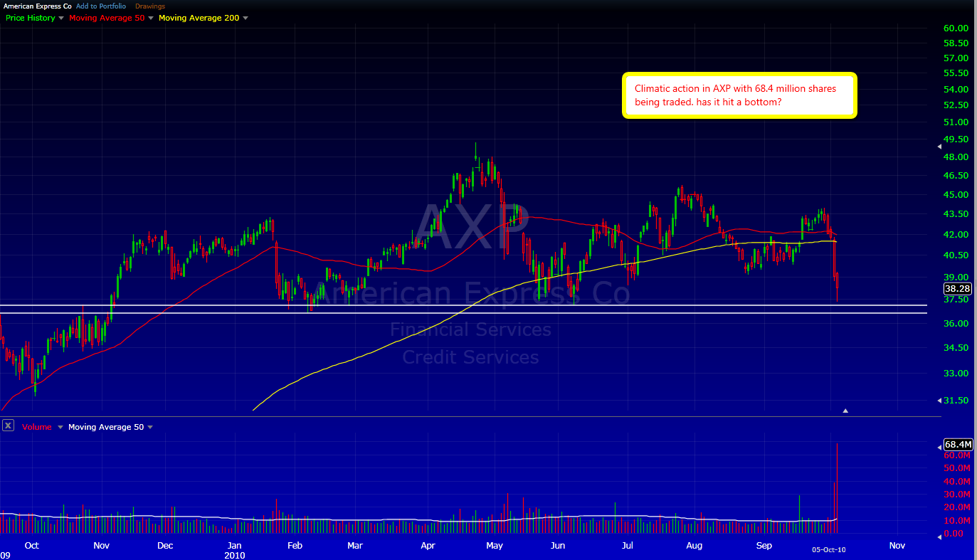Screen dimensions: 977x560
Task: Click the arrow marker next to volume 0.00
Action: click(939, 537)
